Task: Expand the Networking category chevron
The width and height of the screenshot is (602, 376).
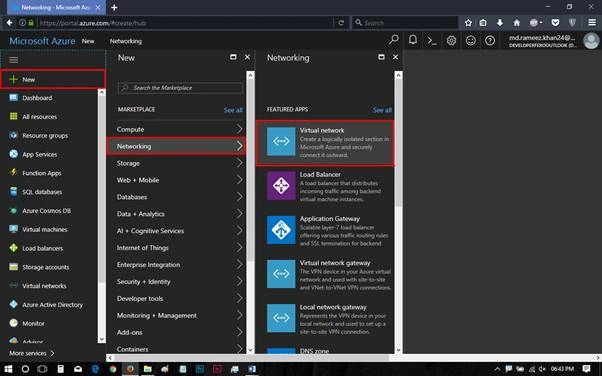Action: pos(240,146)
